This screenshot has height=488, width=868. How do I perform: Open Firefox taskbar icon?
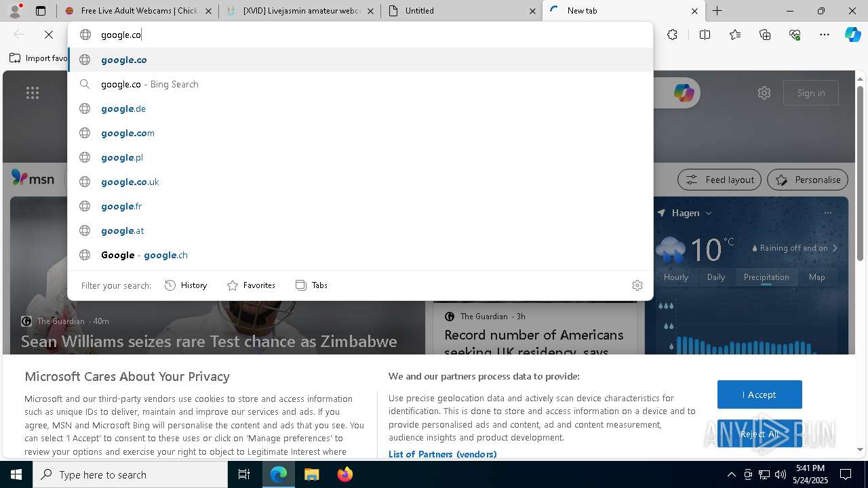344,474
